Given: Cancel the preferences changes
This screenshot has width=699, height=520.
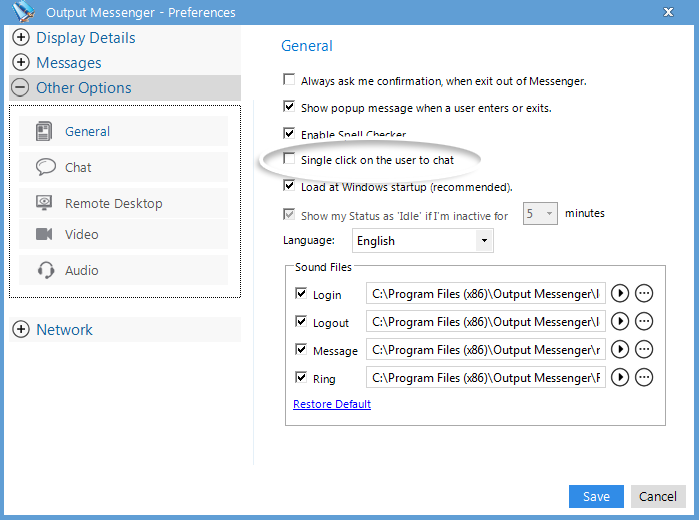Looking at the screenshot, I should [x=658, y=496].
